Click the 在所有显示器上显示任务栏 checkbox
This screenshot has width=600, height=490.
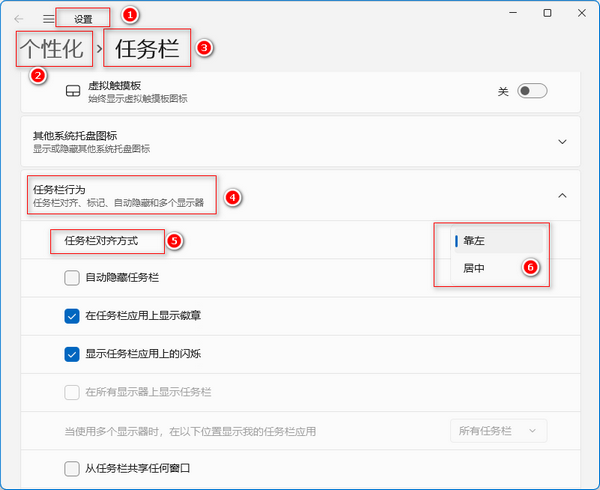pos(72,391)
